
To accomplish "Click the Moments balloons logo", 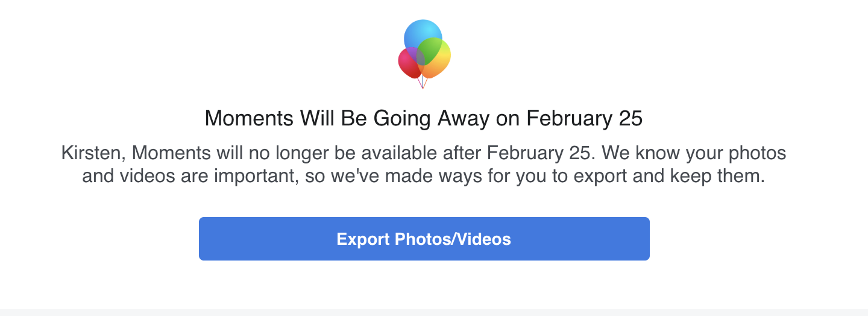I will click(x=424, y=54).
